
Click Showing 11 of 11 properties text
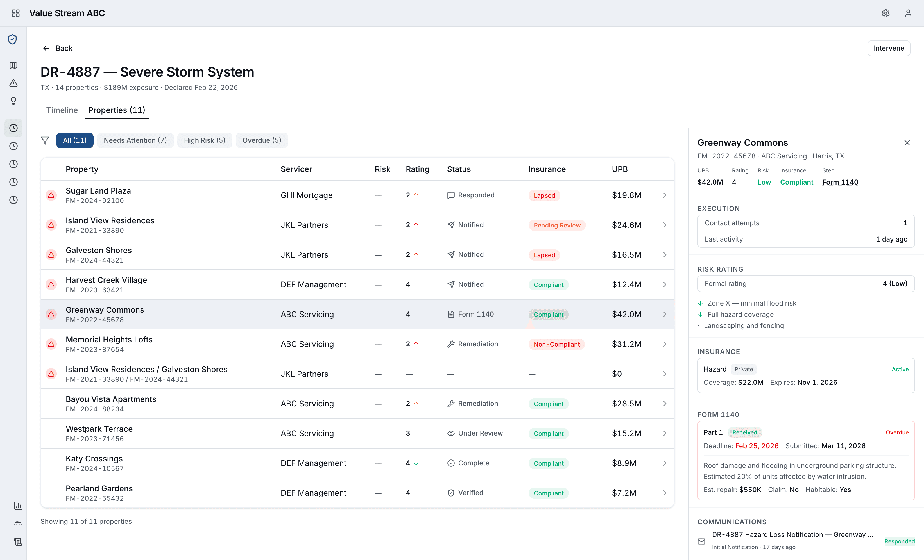[x=86, y=522]
